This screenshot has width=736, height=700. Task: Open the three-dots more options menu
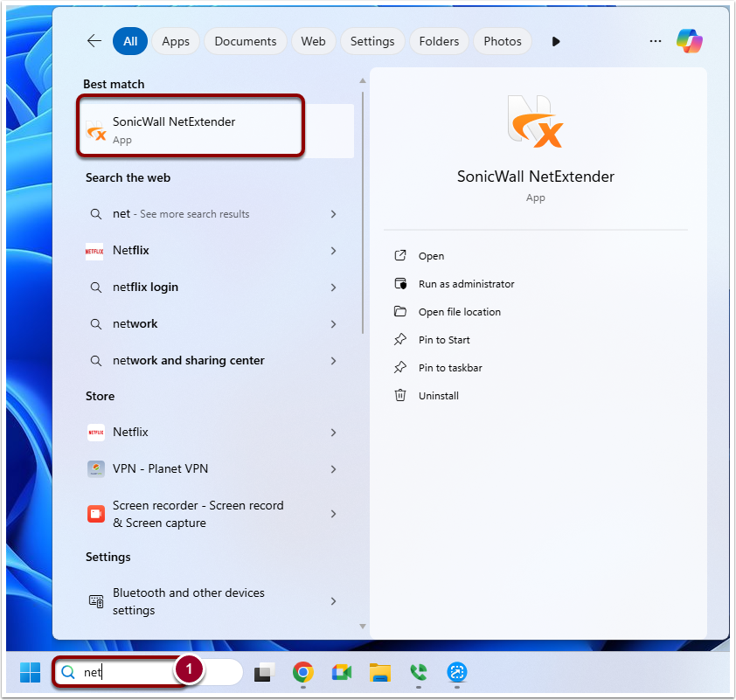coord(656,41)
